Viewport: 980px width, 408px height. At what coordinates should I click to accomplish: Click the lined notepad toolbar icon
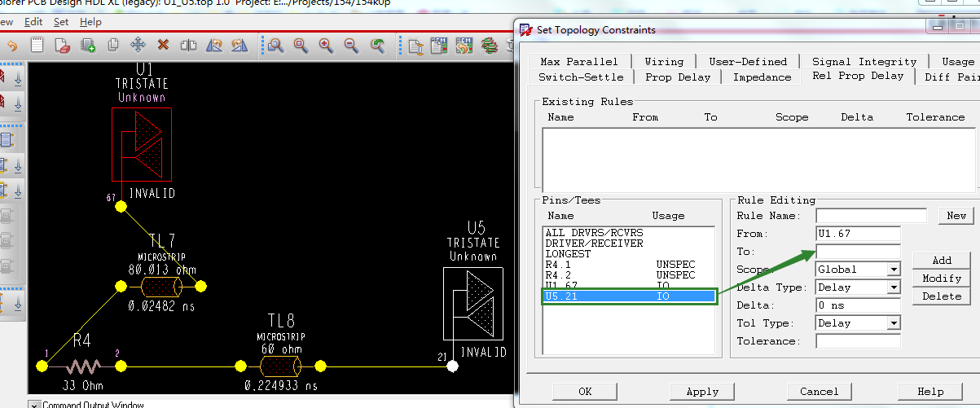point(37,46)
